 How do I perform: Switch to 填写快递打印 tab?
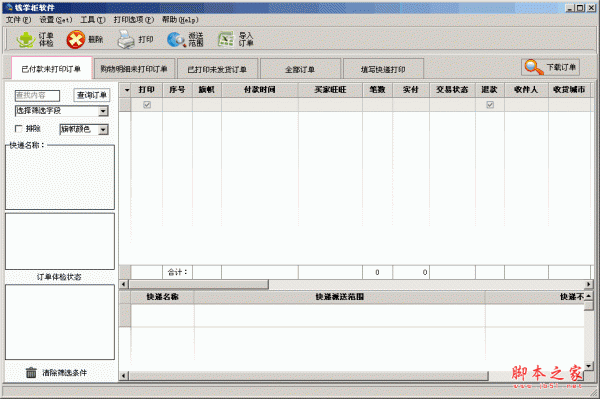pyautogui.click(x=383, y=69)
